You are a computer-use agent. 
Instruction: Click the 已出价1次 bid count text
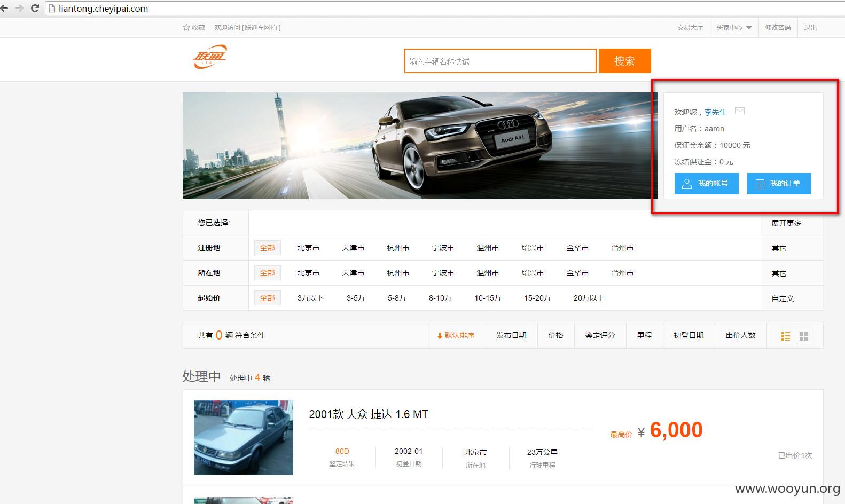(795, 455)
